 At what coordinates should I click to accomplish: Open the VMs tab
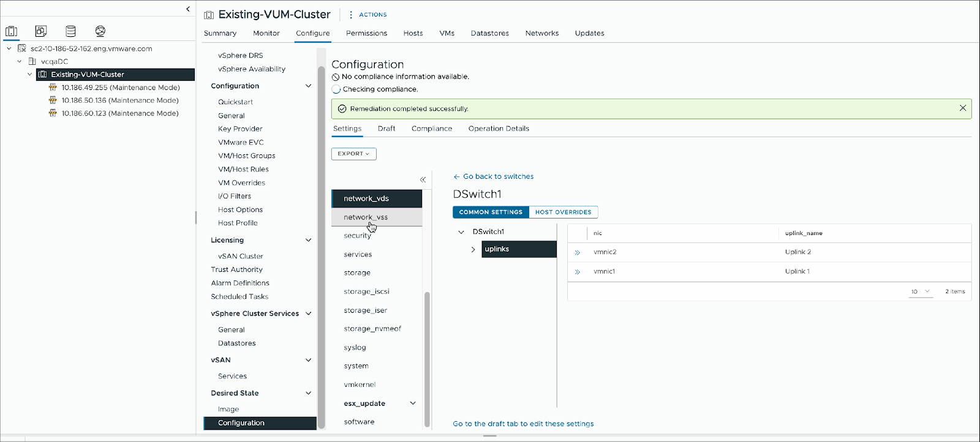447,33
